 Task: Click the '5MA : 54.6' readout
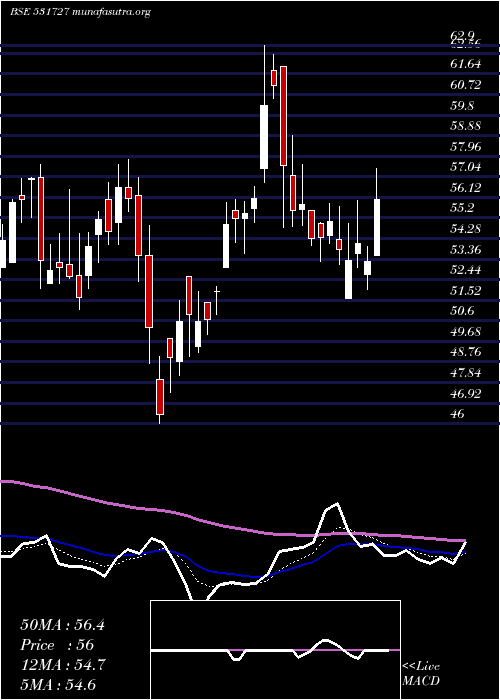pyautogui.click(x=58, y=685)
